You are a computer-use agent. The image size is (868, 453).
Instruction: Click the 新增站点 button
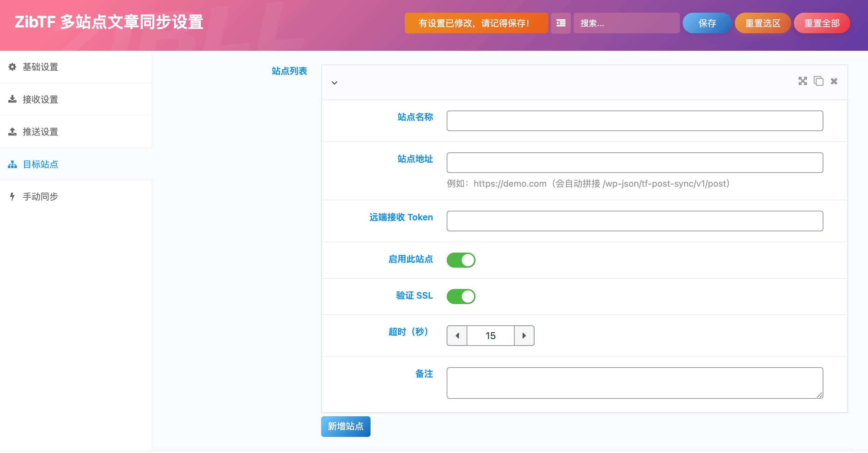click(345, 426)
